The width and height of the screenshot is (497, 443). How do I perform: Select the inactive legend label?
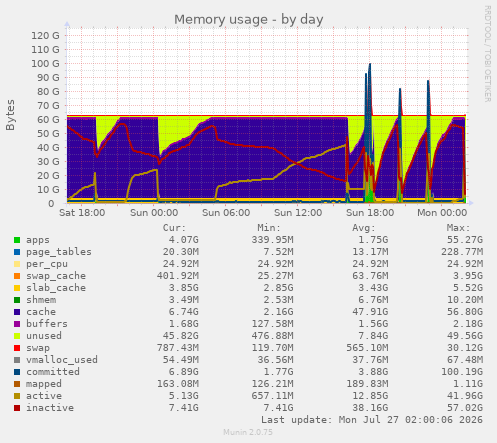tap(50, 408)
